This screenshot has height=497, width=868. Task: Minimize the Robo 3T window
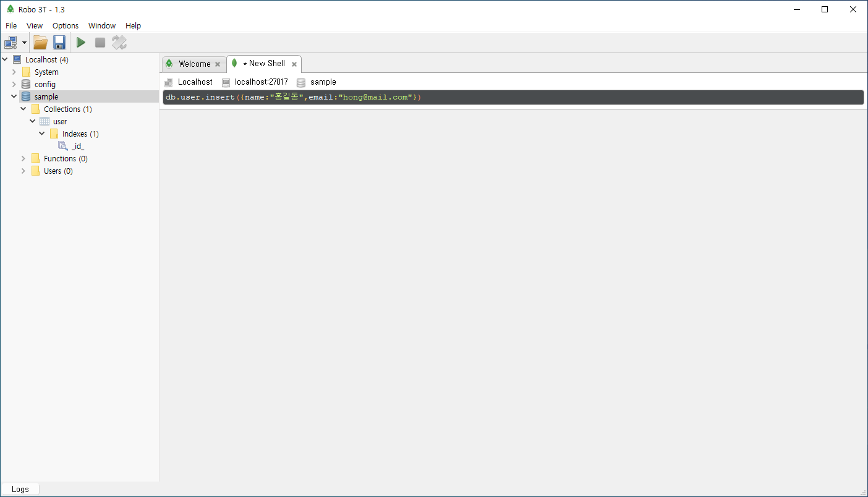pyautogui.click(x=796, y=9)
